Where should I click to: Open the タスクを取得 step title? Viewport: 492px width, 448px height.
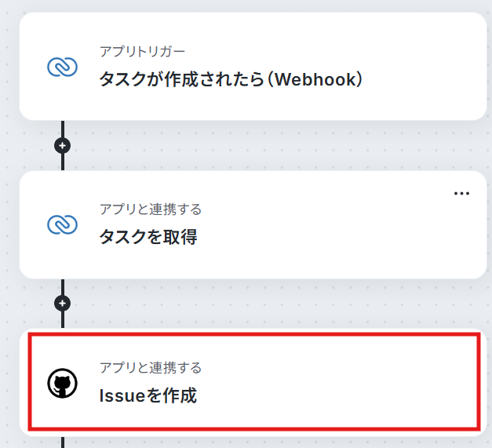coord(148,236)
